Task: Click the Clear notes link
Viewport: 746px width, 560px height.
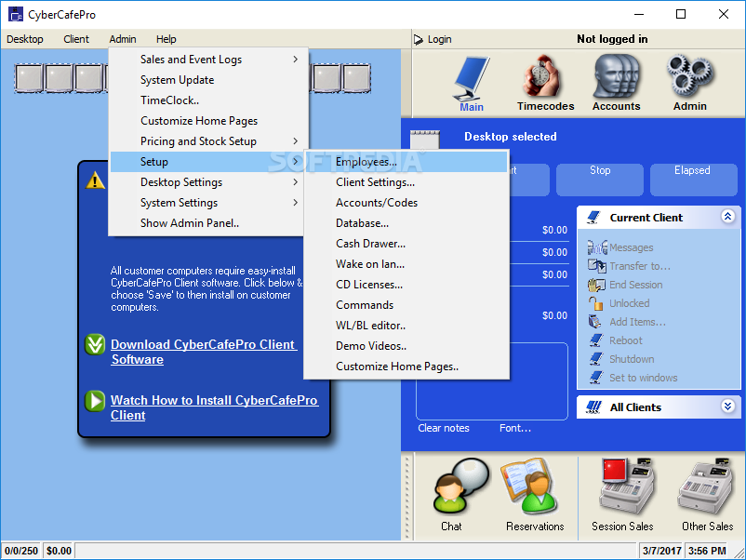Action: tap(444, 428)
